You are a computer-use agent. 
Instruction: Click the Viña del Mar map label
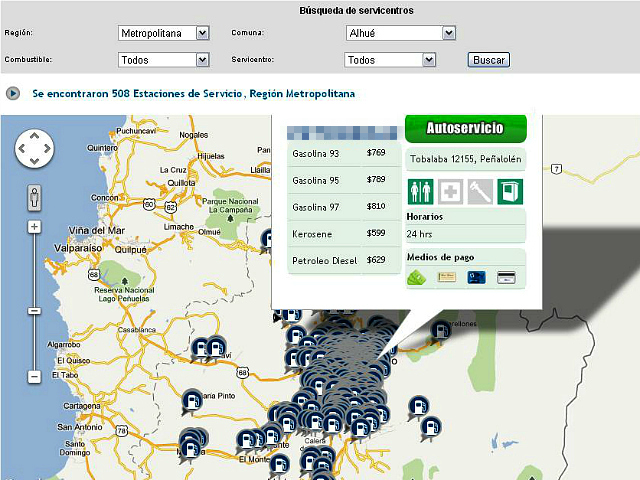click(97, 231)
